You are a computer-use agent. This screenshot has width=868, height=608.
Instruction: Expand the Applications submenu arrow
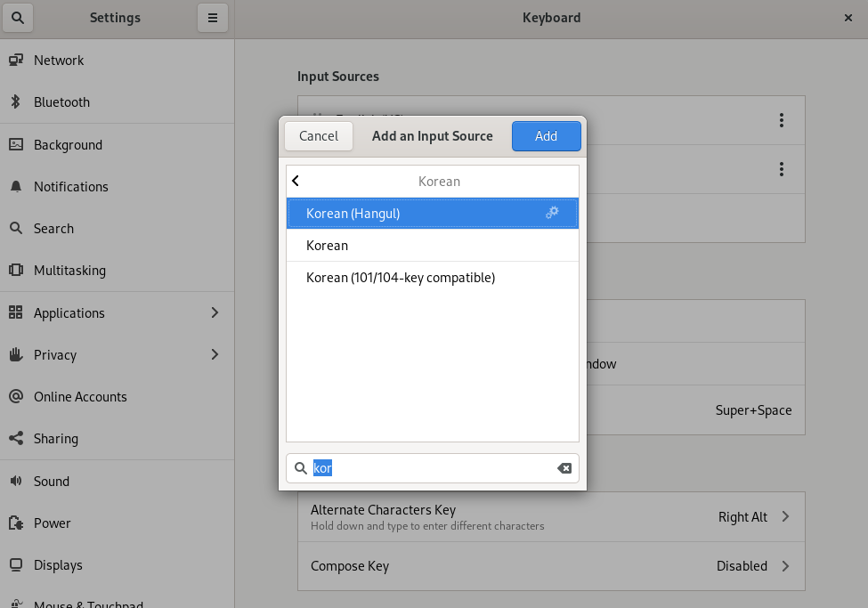click(215, 312)
